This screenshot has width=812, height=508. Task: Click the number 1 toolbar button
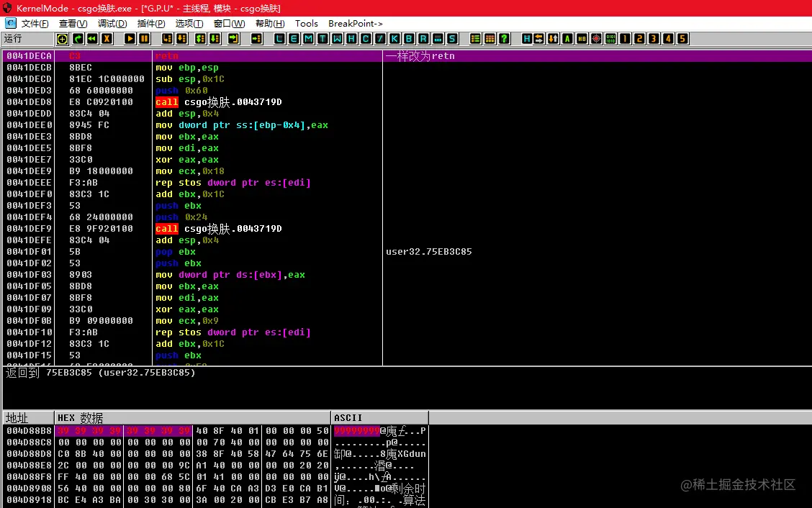(625, 39)
